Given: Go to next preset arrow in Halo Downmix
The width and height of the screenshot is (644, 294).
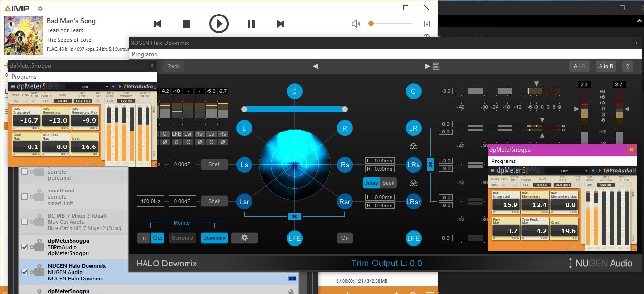Looking at the screenshot, I should [x=427, y=66].
